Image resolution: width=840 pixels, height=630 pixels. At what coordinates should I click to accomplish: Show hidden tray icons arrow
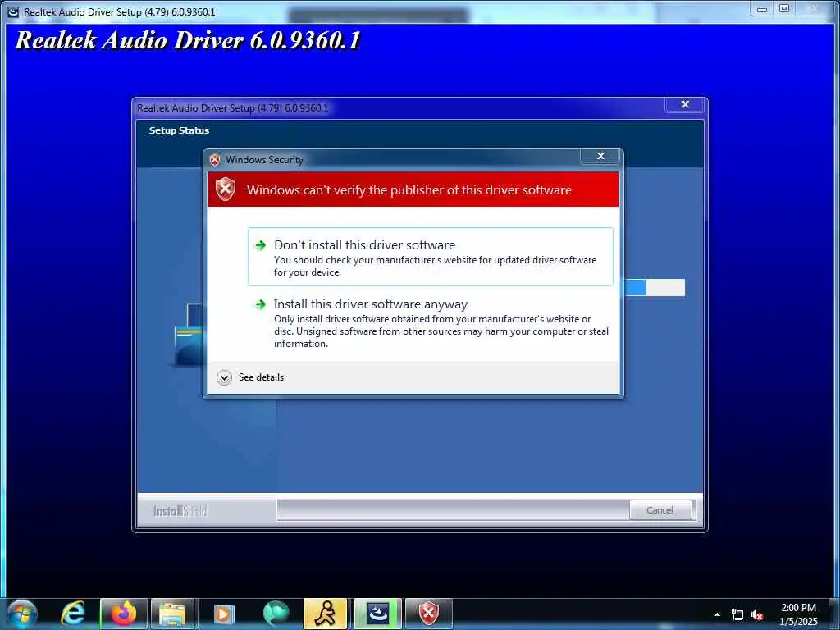click(717, 614)
